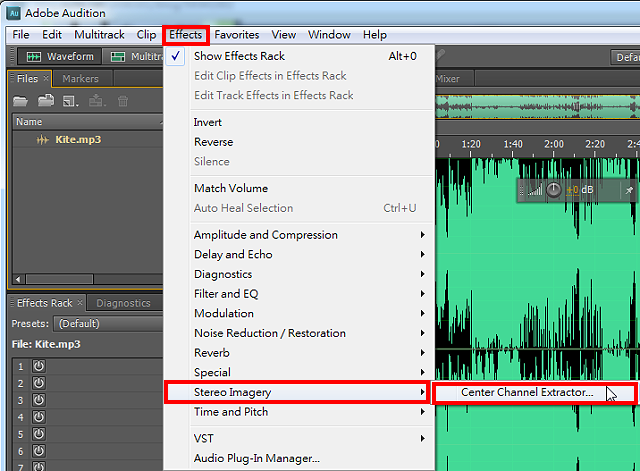
Task: Toggle power for effects slot 1
Action: point(39,366)
